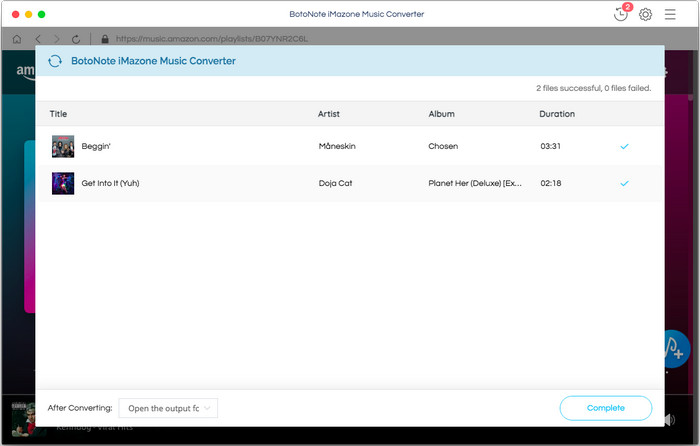Open conversion history with badge 2
Viewport: 700px width, 446px height.
[x=621, y=14]
